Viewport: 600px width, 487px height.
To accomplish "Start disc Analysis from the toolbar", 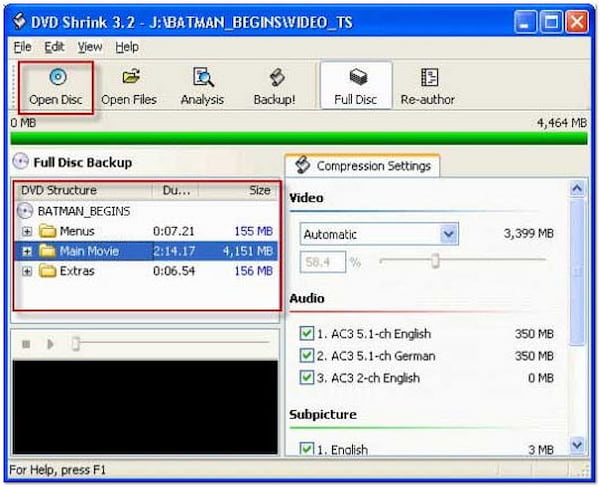I will point(202,88).
